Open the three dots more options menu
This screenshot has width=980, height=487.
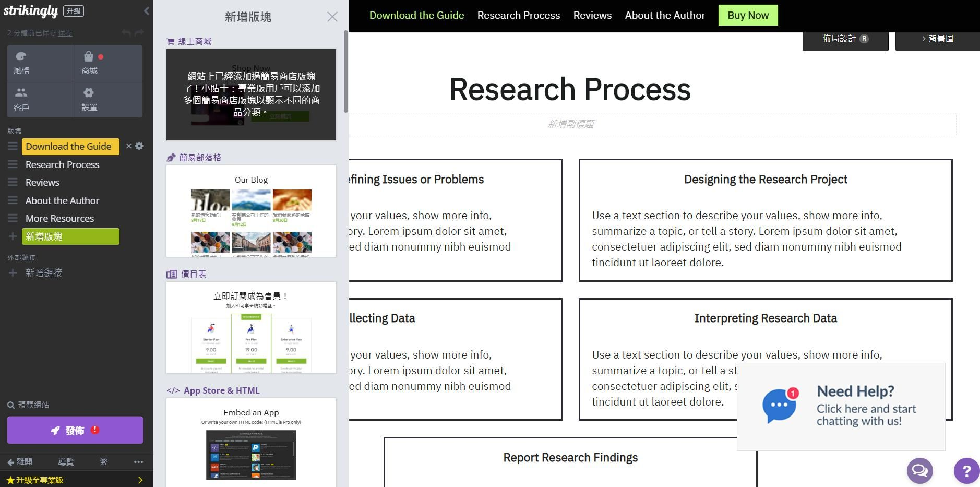click(138, 462)
